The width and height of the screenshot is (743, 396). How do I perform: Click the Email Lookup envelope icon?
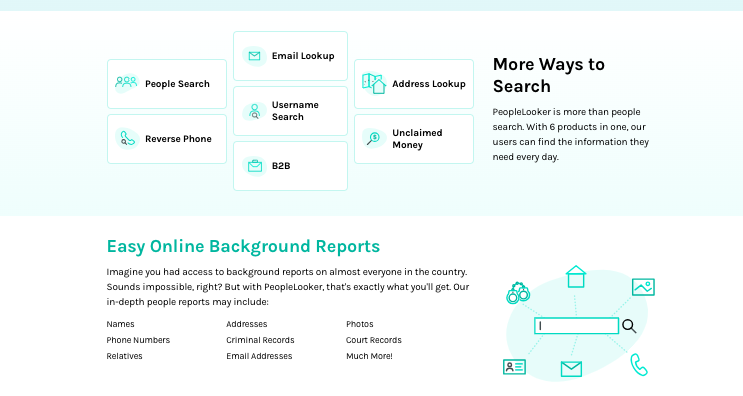click(x=254, y=56)
